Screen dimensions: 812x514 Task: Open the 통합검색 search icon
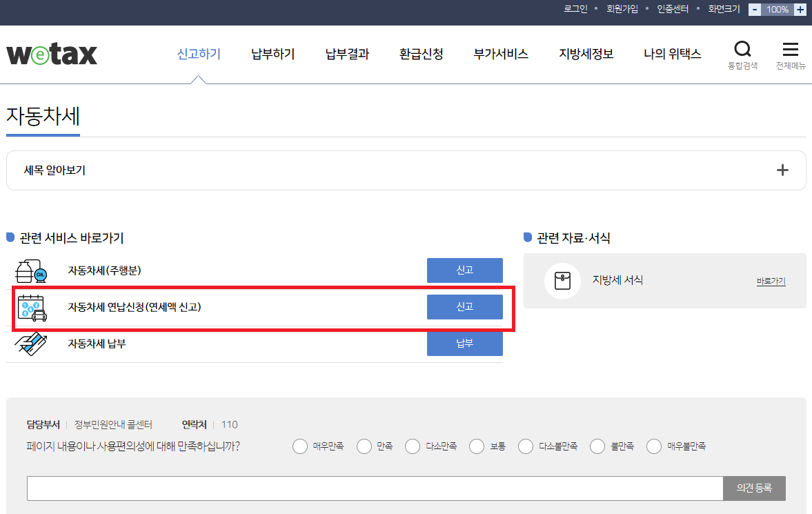(x=742, y=48)
